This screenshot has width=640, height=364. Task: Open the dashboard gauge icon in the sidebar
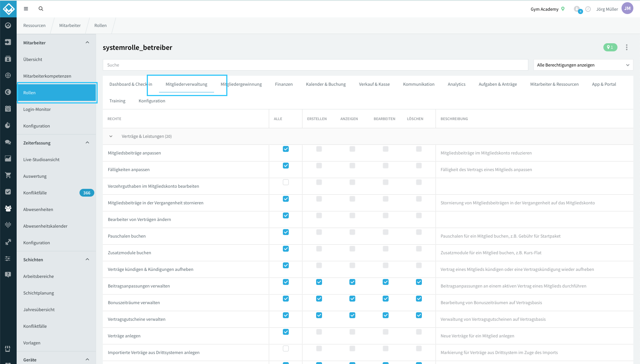pos(8,25)
